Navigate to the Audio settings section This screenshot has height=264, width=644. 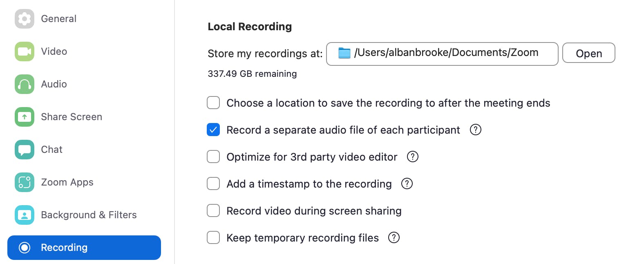point(54,84)
